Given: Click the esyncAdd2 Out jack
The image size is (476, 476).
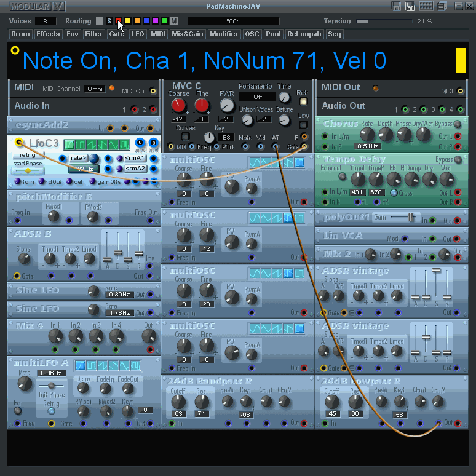Looking at the screenshot, I should point(150,129).
